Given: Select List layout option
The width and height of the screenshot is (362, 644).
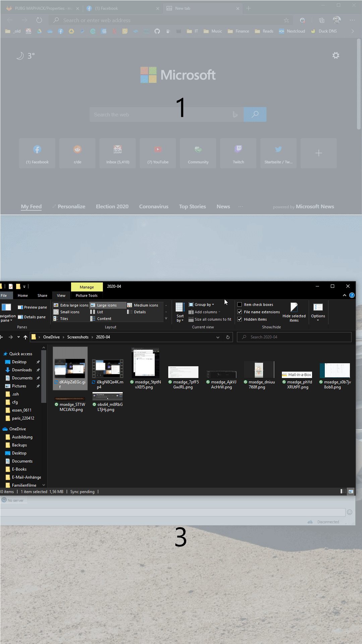Looking at the screenshot, I should coord(97,312).
